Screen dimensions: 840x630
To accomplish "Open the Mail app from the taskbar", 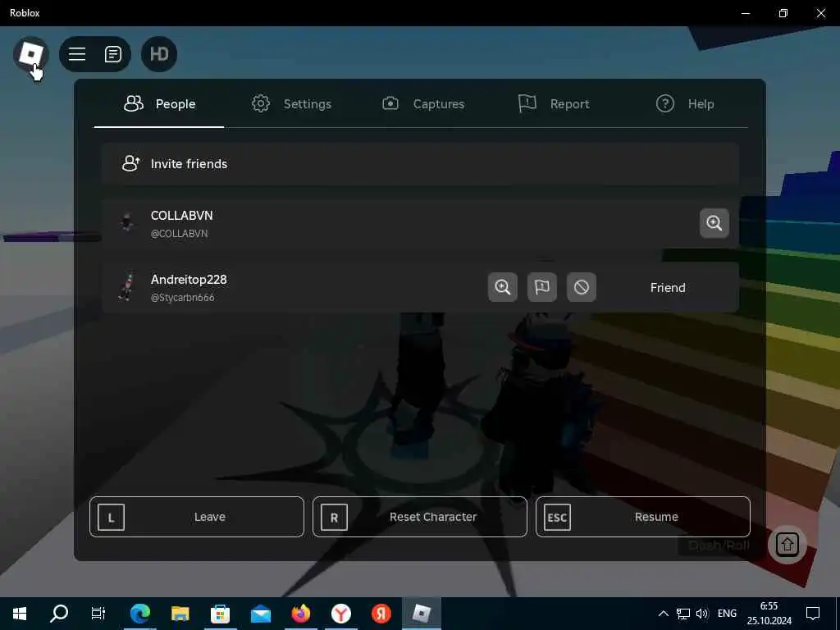I will coord(261,614).
